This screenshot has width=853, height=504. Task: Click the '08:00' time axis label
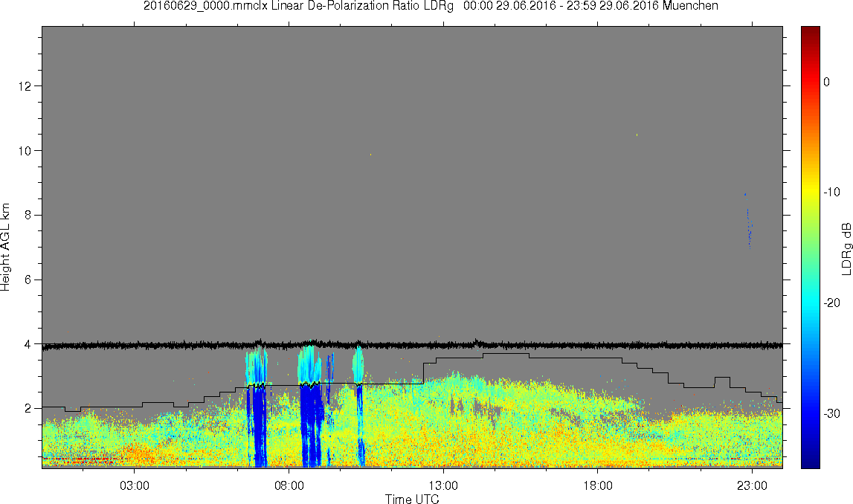pos(289,485)
